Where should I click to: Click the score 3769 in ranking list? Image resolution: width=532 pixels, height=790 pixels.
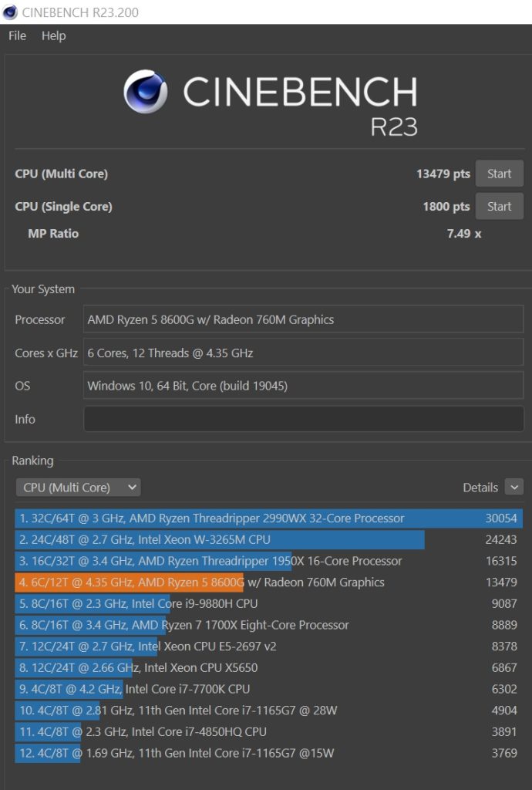click(x=503, y=753)
